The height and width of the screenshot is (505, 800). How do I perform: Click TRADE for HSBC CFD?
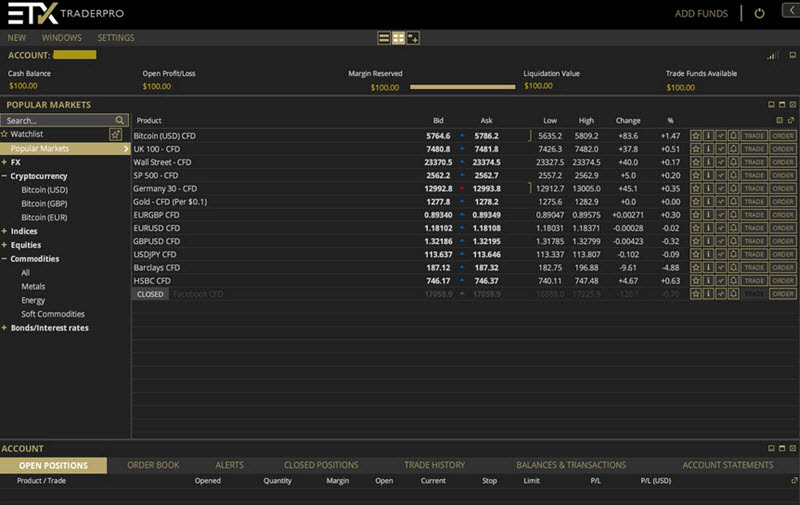click(x=754, y=281)
